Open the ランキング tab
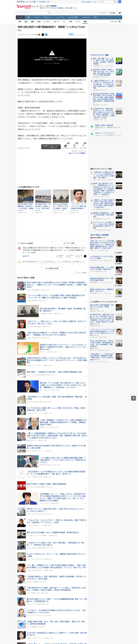The height and width of the screenshot is (644, 138). tap(86, 17)
